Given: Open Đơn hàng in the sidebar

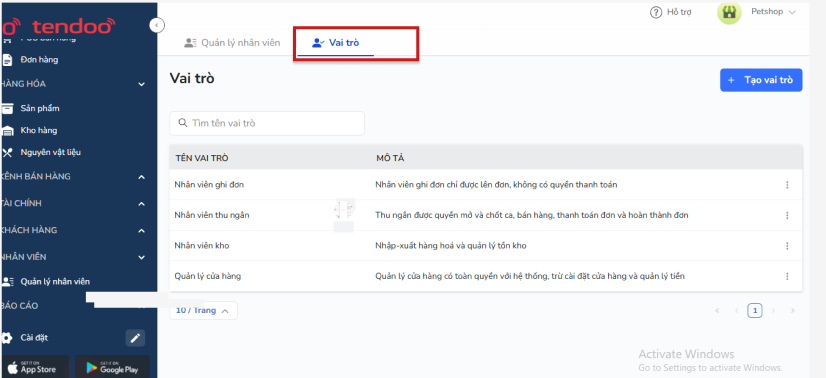Looking at the screenshot, I should (x=40, y=59).
